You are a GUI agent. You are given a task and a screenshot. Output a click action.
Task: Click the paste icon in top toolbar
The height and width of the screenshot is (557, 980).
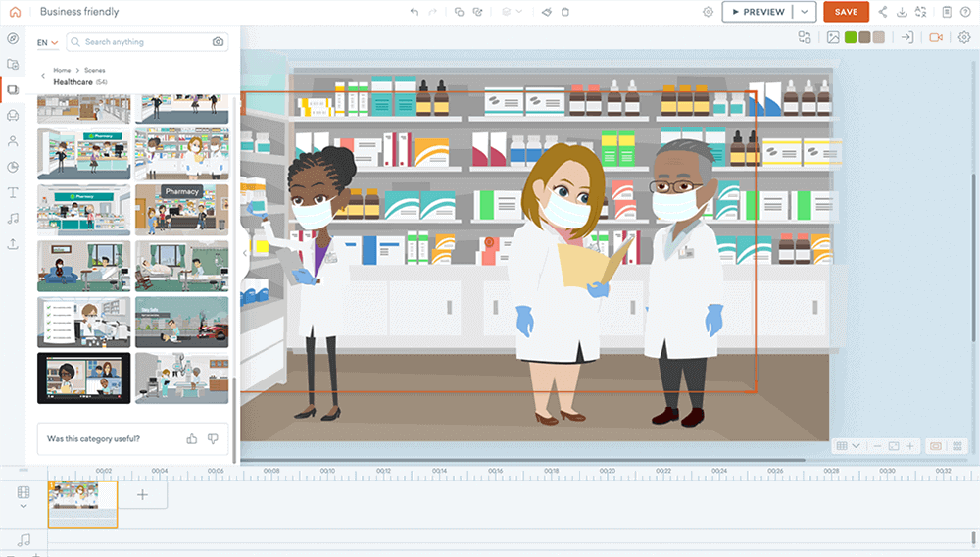point(477,12)
